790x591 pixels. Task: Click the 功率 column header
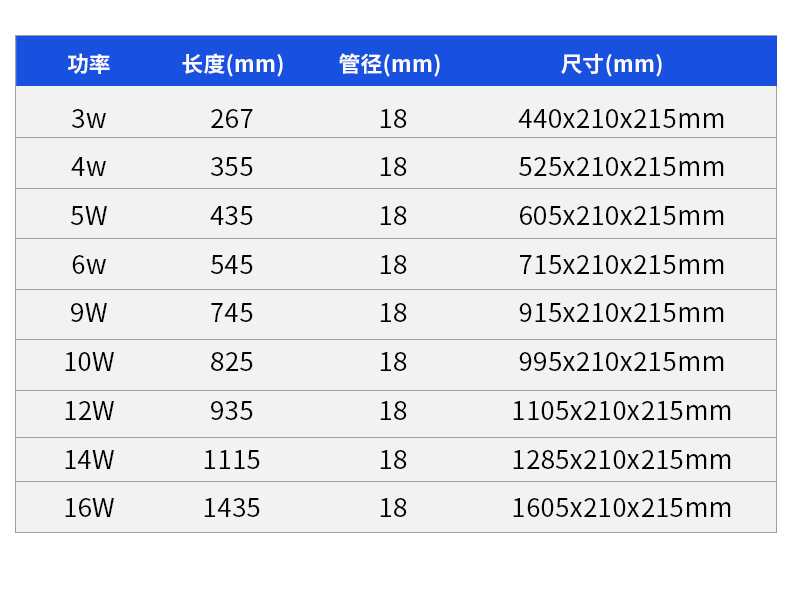click(89, 64)
